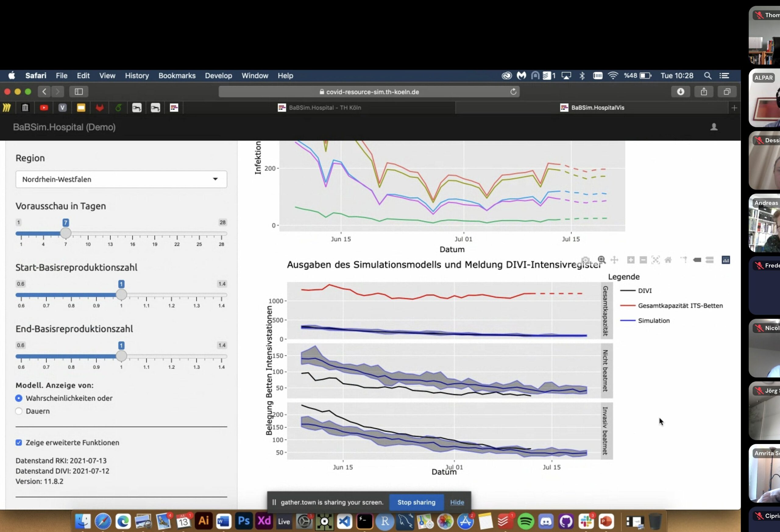Compare data on hover icon
This screenshot has height=532, width=780.
[x=710, y=260]
